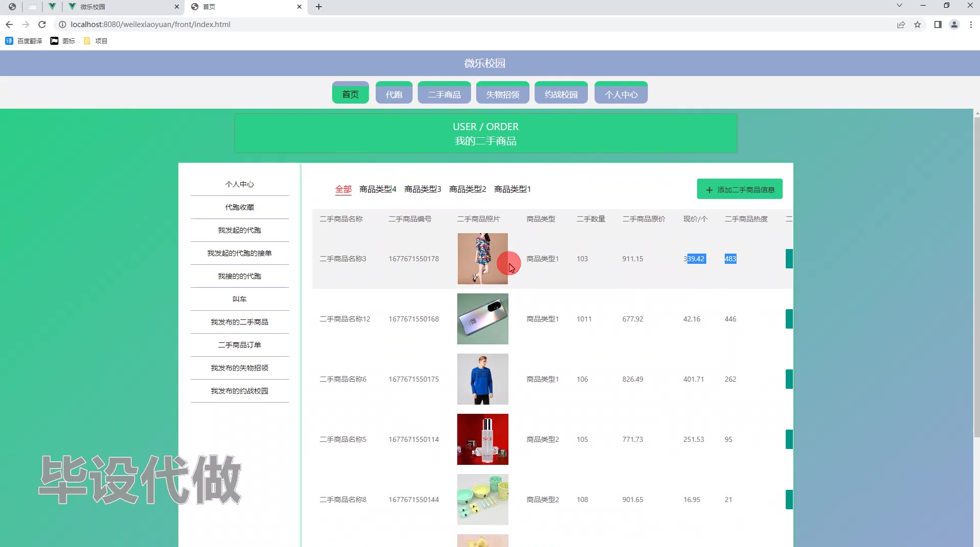The width and height of the screenshot is (980, 547).
Task: Open a new browser tab
Action: coord(318,7)
